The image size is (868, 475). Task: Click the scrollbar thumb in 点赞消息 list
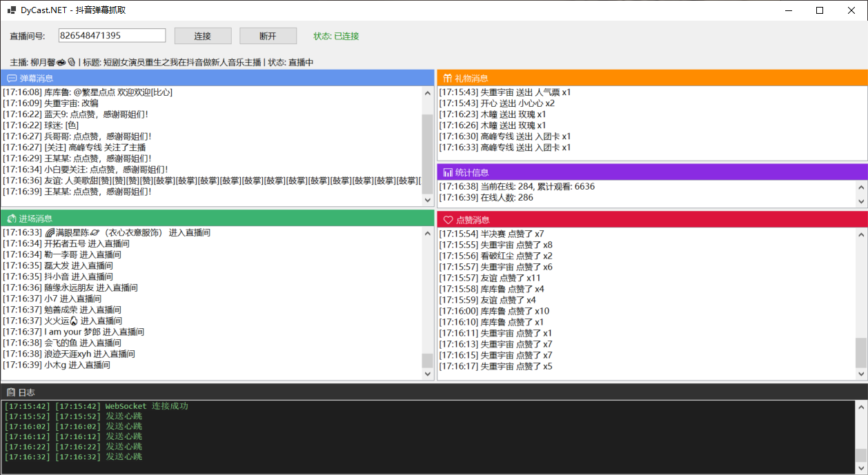(860, 353)
